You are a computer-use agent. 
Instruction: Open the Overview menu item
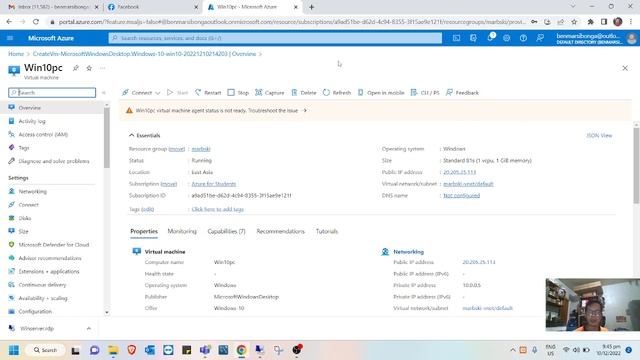52,108
